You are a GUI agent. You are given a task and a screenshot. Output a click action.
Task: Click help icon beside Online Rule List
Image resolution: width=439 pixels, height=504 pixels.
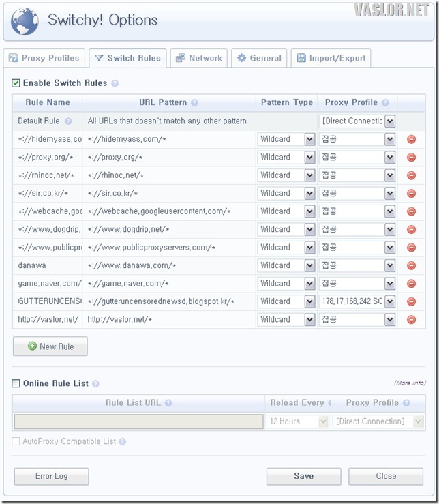(x=95, y=384)
